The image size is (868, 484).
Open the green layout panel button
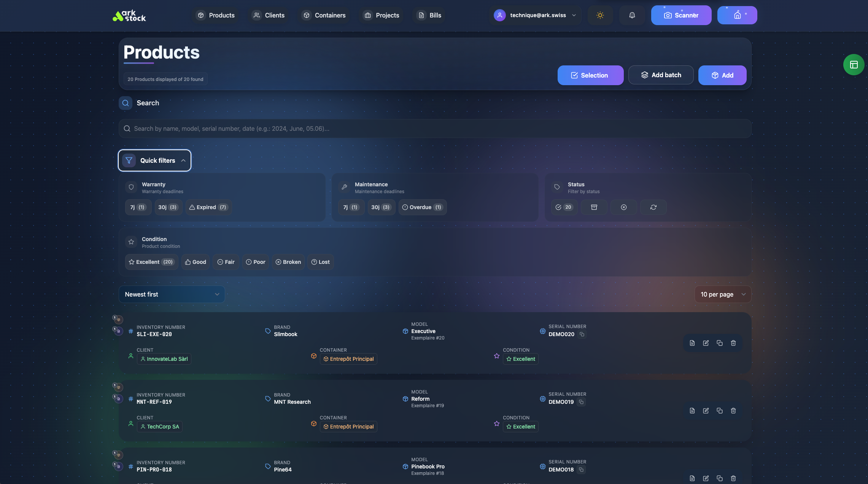[854, 65]
